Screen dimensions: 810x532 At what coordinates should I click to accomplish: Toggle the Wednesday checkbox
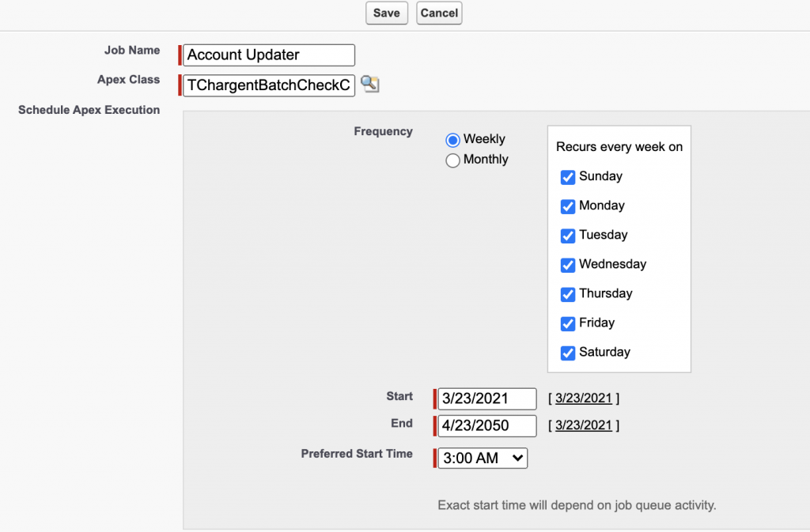coord(568,265)
